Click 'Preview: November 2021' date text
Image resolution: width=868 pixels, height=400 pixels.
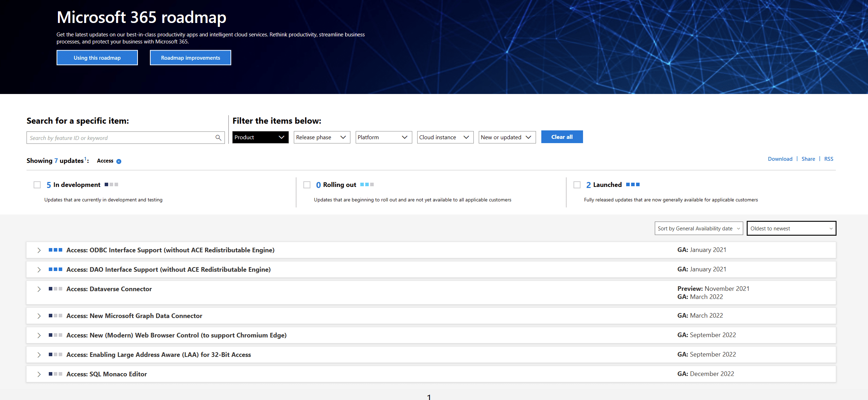coord(713,288)
